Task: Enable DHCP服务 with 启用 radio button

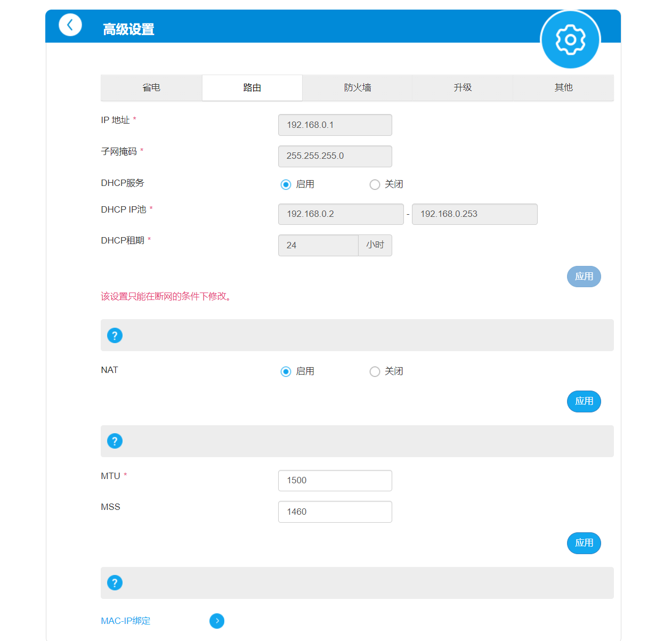Action: (x=286, y=184)
